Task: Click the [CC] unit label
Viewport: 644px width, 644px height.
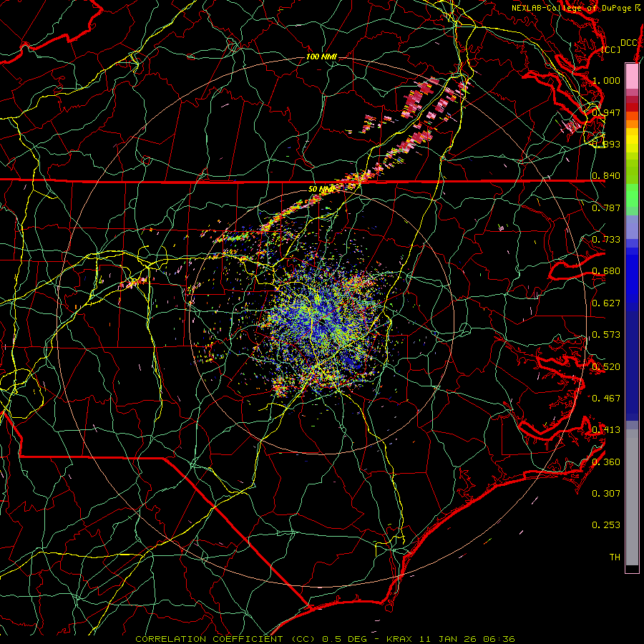Action: [610, 49]
